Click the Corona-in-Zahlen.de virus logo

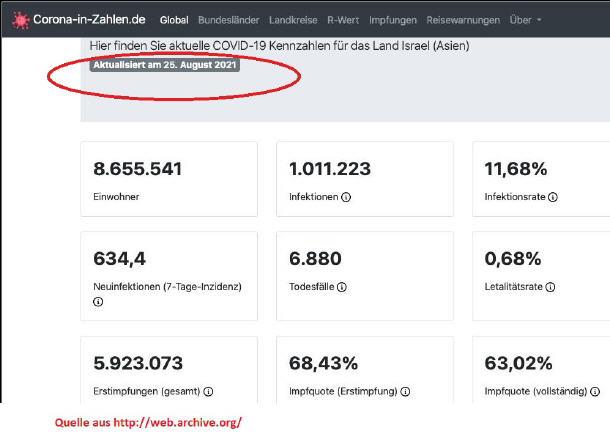coord(18,20)
